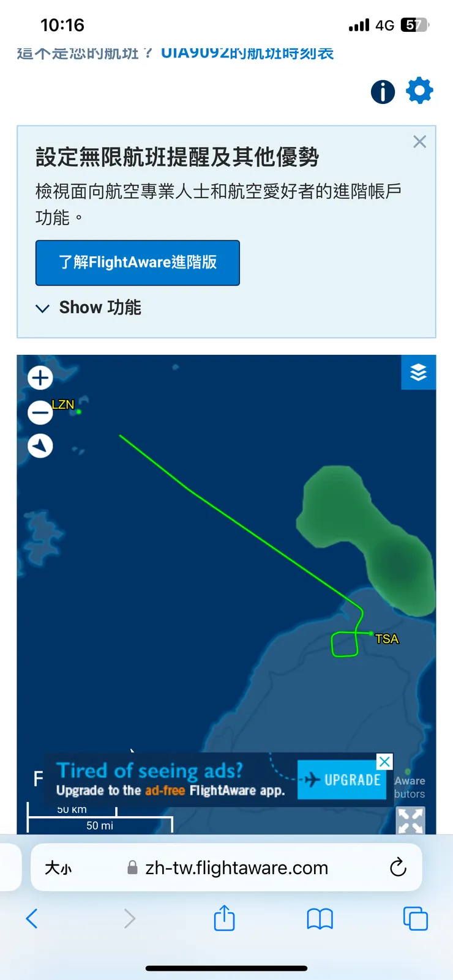
Task: Open Safari bookmarks
Action: [x=320, y=918]
